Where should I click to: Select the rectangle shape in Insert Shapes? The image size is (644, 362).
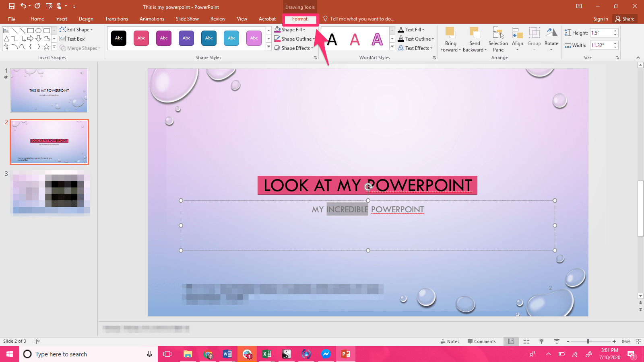pyautogui.click(x=30, y=31)
